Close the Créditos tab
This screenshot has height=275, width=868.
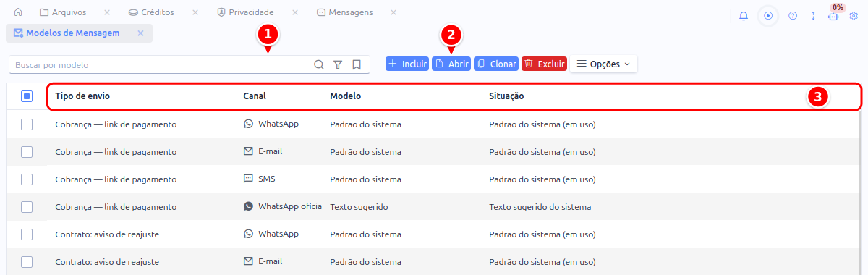pyautogui.click(x=195, y=13)
